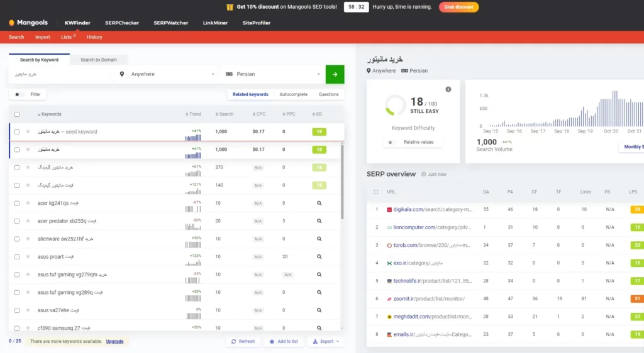Check the asus proart row checkbox
Screen dimensions: 644x353
point(17,257)
